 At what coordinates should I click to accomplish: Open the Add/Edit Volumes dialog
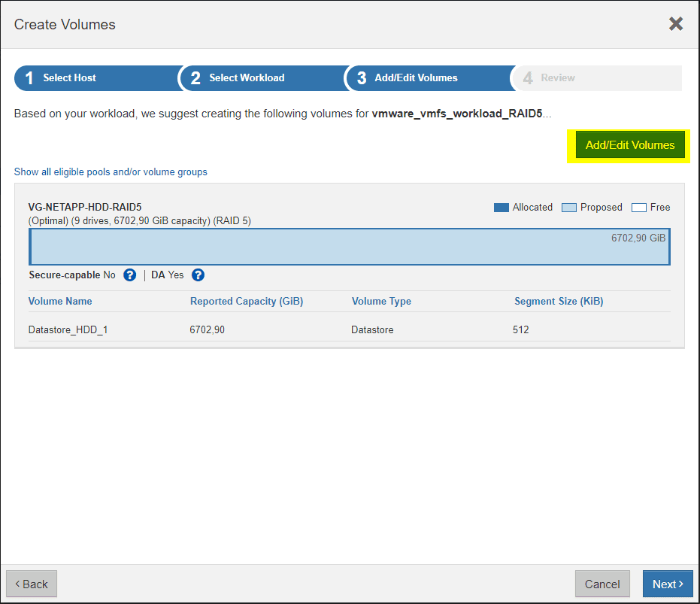pyautogui.click(x=629, y=145)
